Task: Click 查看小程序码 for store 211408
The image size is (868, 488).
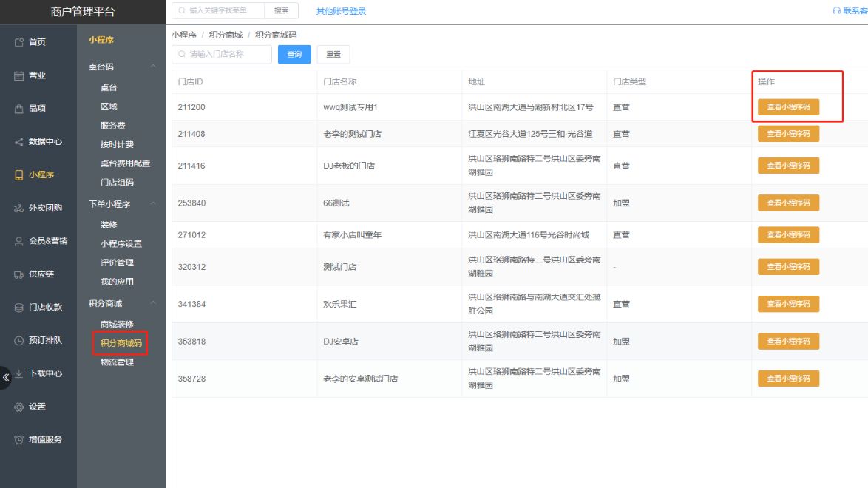Action: 788,134
